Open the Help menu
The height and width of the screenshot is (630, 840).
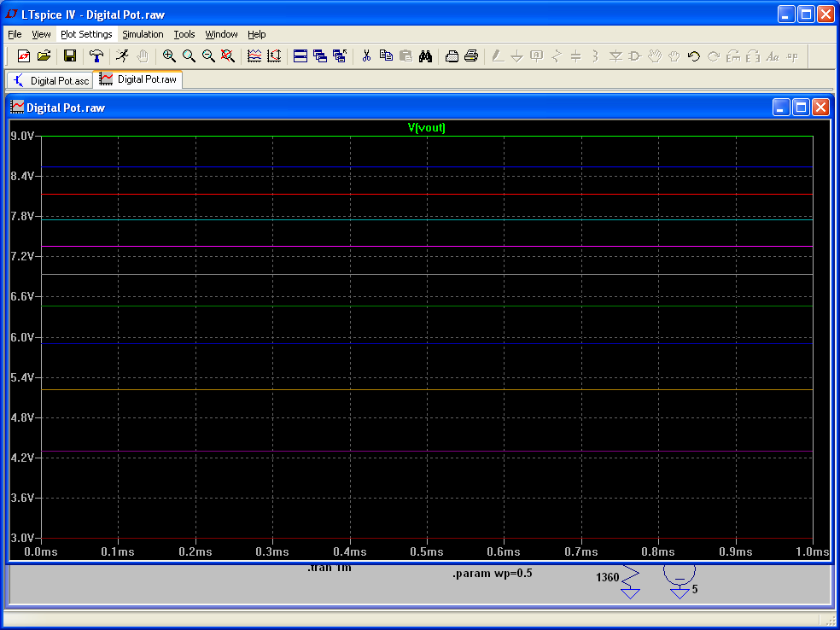[257, 34]
